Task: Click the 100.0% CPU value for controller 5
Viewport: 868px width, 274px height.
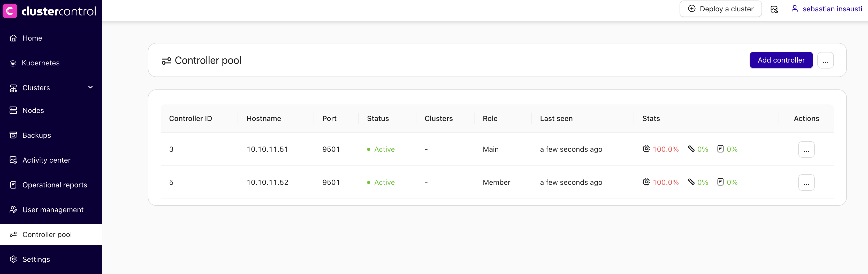Action: coord(666,182)
